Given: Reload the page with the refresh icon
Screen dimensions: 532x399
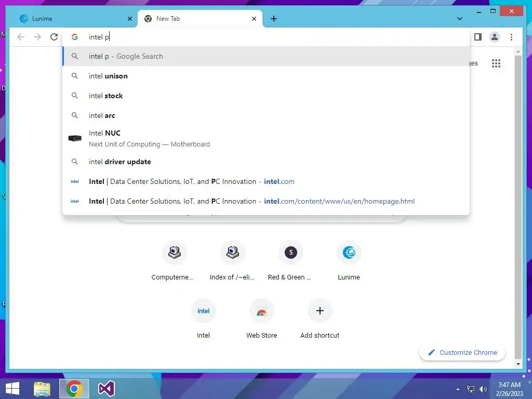Looking at the screenshot, I should [54, 37].
